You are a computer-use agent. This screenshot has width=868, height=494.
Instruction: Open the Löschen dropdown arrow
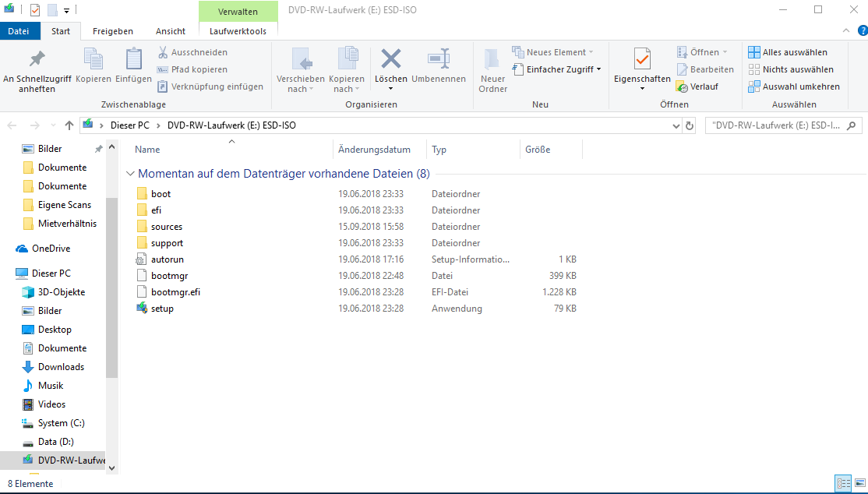391,89
